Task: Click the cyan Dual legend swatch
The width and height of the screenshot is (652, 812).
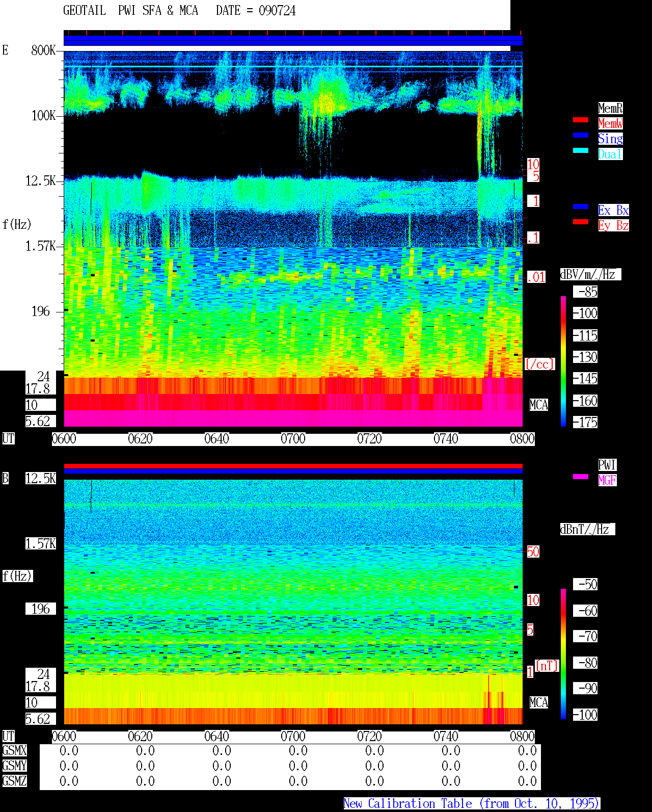Action: pos(581,150)
